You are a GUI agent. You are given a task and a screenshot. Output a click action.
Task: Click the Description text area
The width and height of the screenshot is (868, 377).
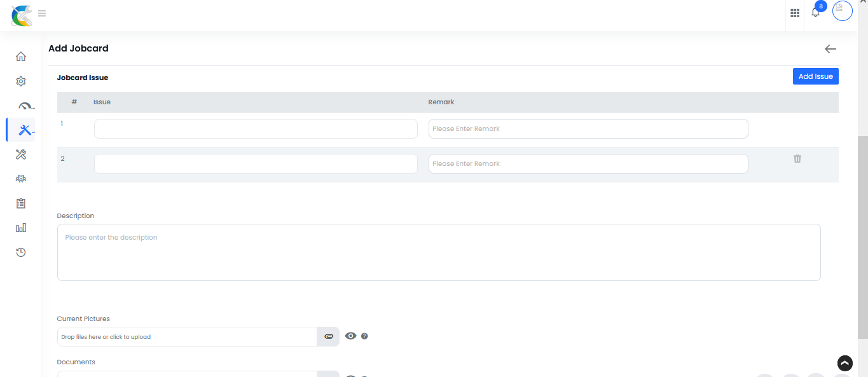(439, 252)
